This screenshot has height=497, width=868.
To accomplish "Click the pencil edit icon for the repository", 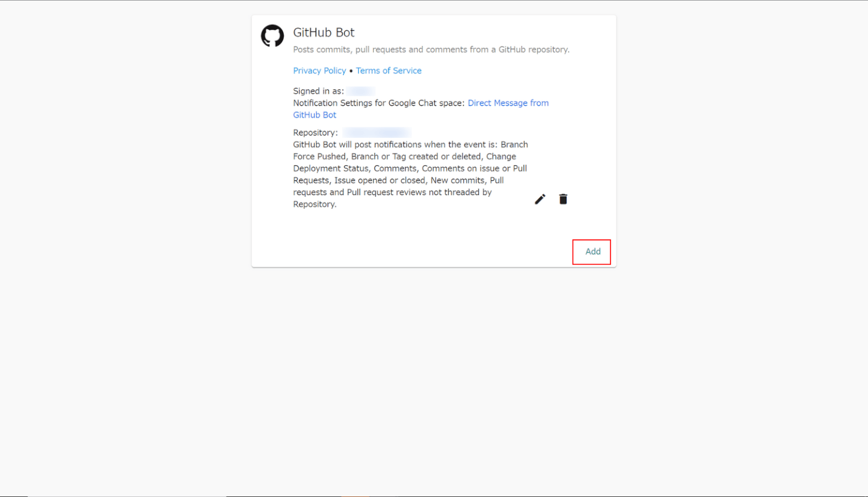I will (540, 199).
